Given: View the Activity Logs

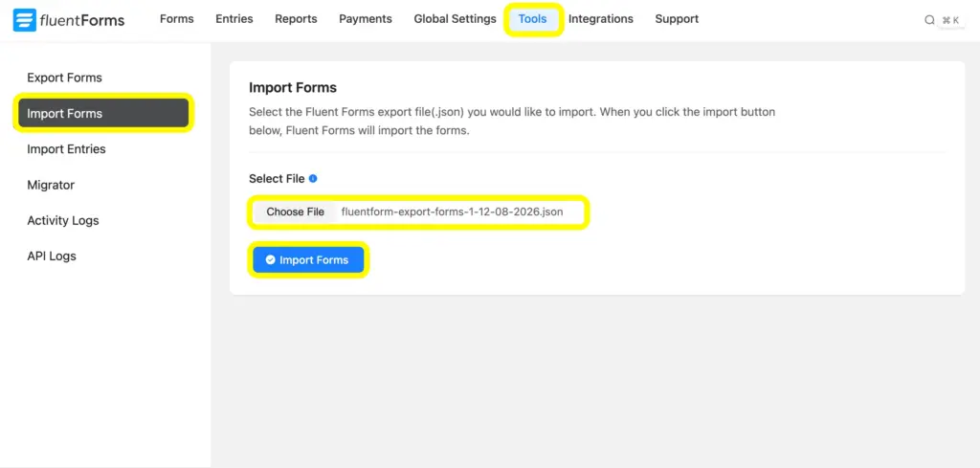Looking at the screenshot, I should [x=63, y=220].
